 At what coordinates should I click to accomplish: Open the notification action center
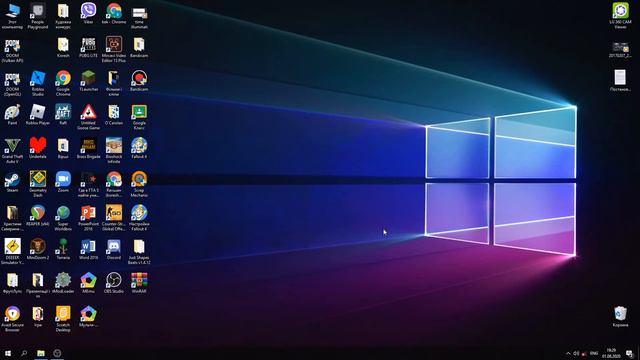pos(629,353)
